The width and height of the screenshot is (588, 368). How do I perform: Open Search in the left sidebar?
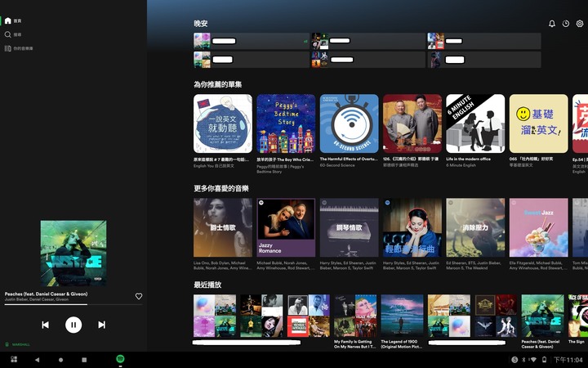[x=13, y=34]
